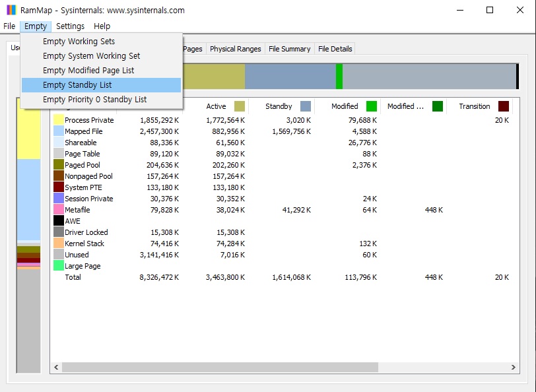Select the Session Private row label
Viewport: 536px width, 392px height.
[x=89, y=199]
